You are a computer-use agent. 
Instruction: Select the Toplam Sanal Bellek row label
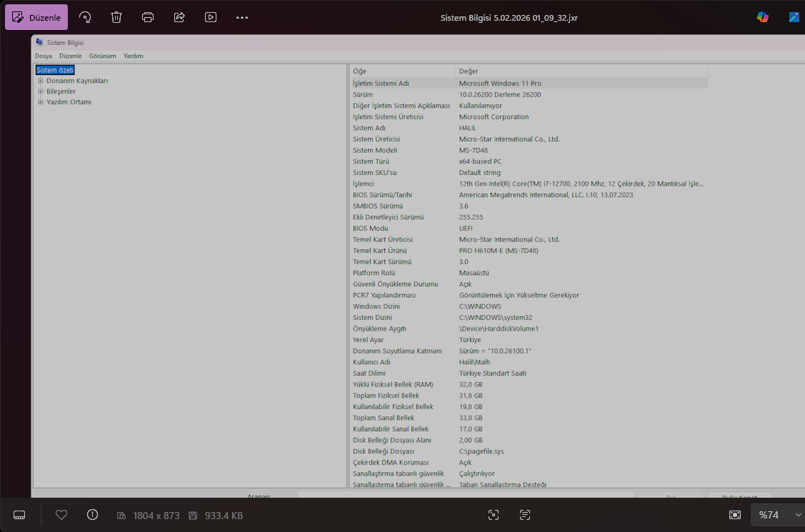(x=384, y=418)
